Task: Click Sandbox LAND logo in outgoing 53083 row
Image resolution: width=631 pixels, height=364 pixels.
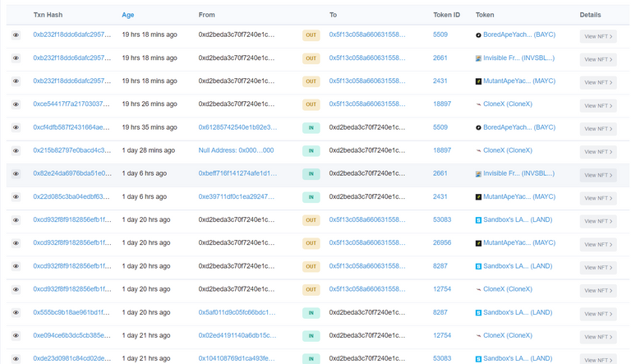Action: click(478, 220)
